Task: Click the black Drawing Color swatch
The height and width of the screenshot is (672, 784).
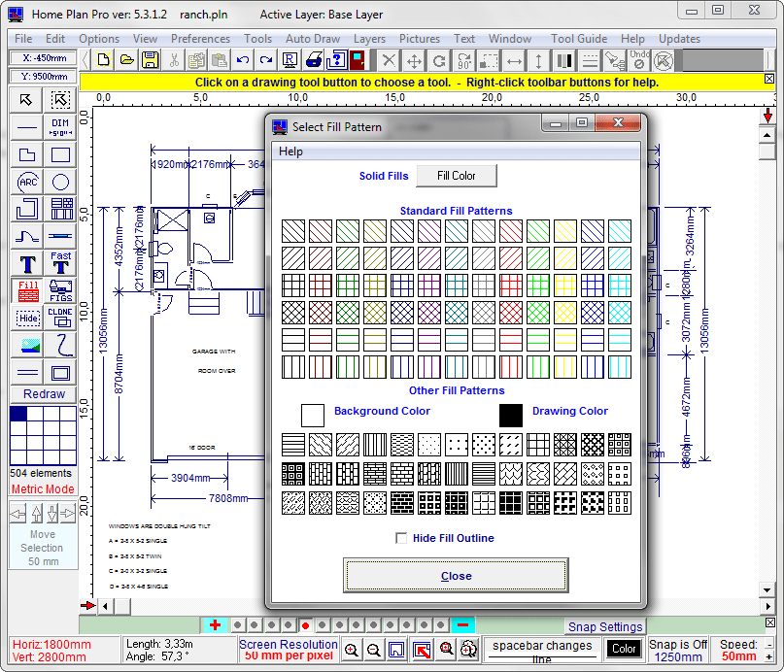Action: tap(510, 416)
